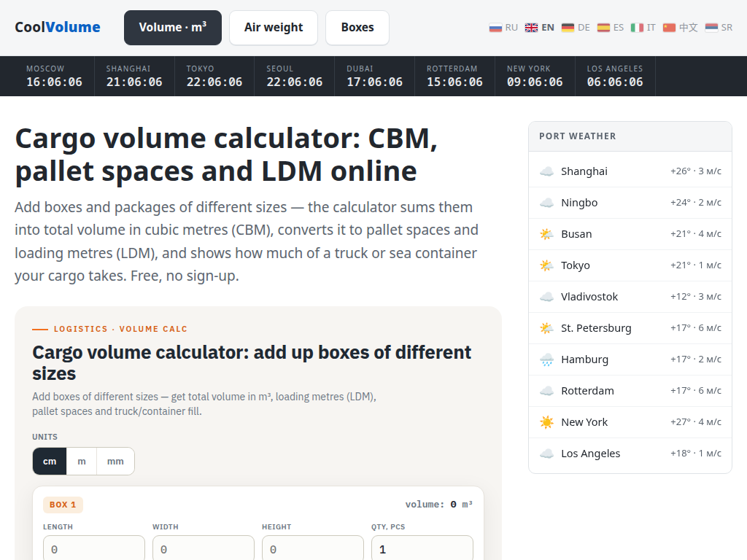Click the St. Petersburg weather icon
The image size is (747, 560).
(x=546, y=328)
